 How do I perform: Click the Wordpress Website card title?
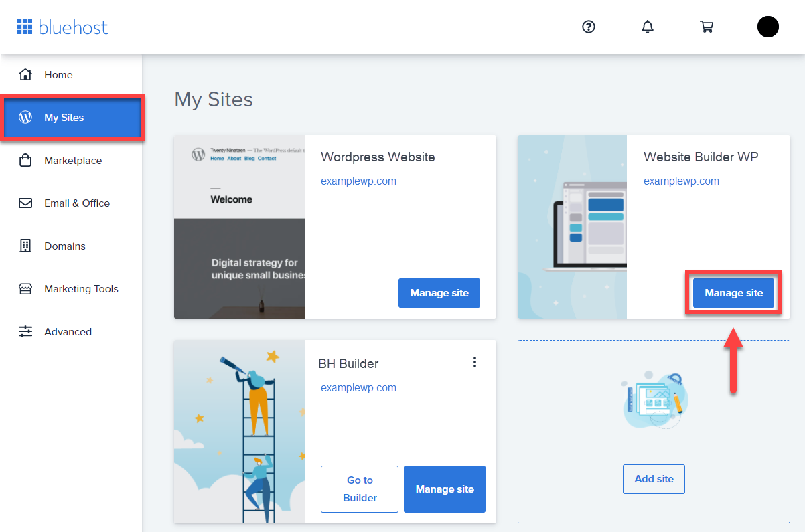click(378, 157)
